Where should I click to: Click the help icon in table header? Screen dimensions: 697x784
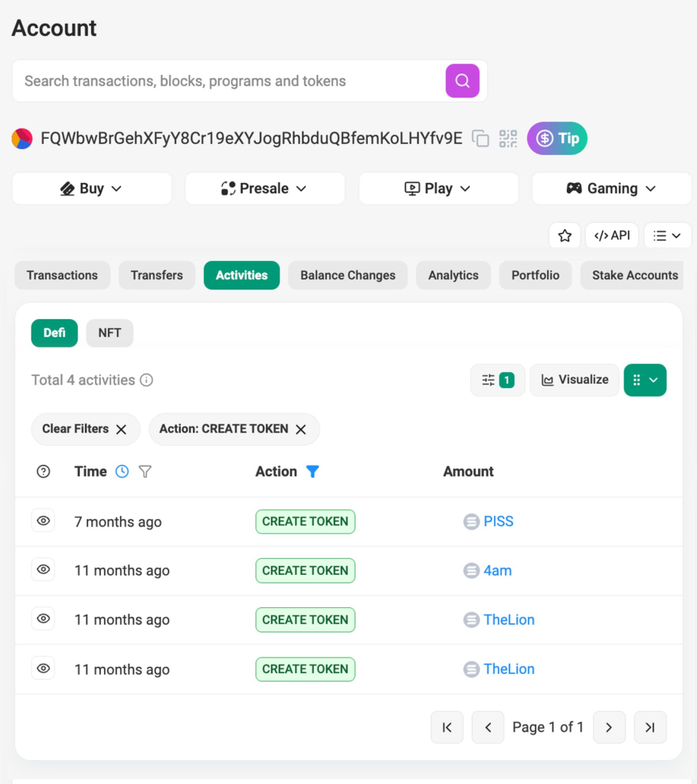coord(44,472)
